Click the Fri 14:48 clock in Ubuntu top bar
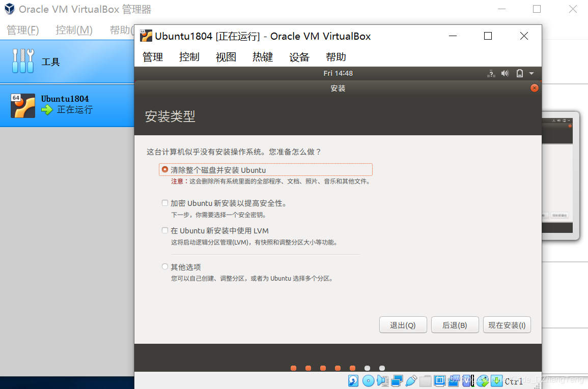 338,73
